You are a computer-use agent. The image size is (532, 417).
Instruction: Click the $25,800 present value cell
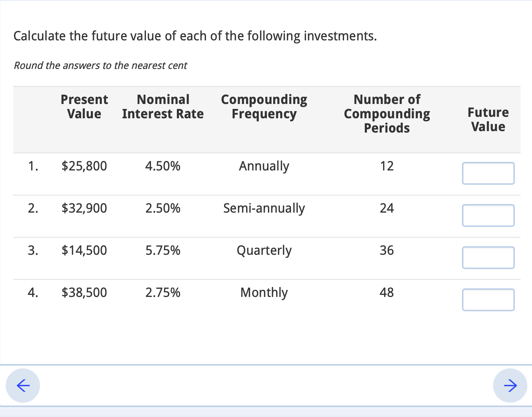(84, 166)
